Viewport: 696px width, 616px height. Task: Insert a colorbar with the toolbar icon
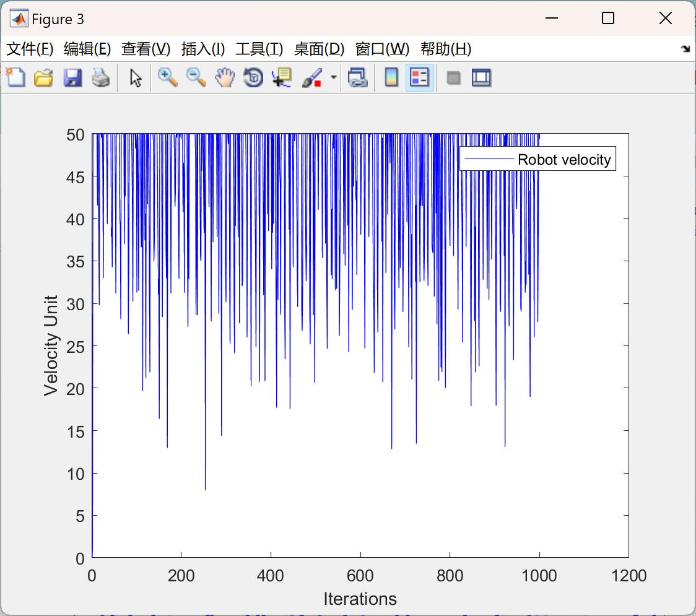[391, 77]
